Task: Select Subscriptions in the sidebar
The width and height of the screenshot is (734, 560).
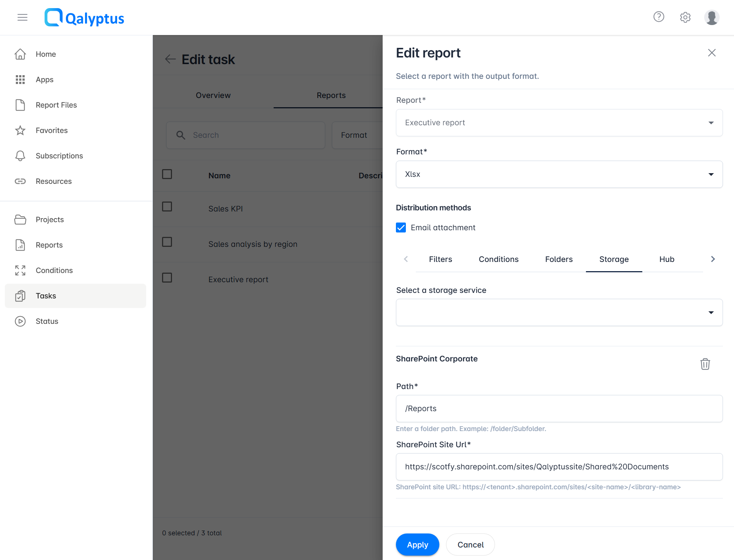Action: point(59,155)
